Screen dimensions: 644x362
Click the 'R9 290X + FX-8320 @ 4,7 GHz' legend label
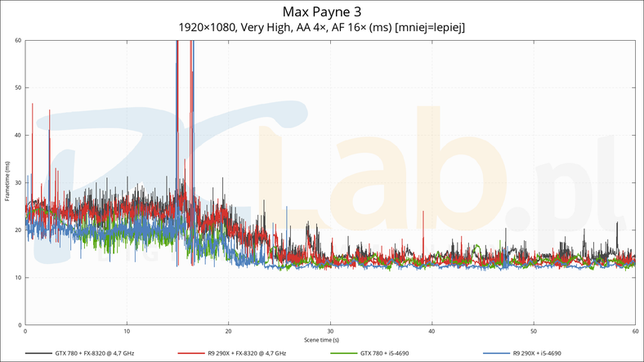pos(247,353)
